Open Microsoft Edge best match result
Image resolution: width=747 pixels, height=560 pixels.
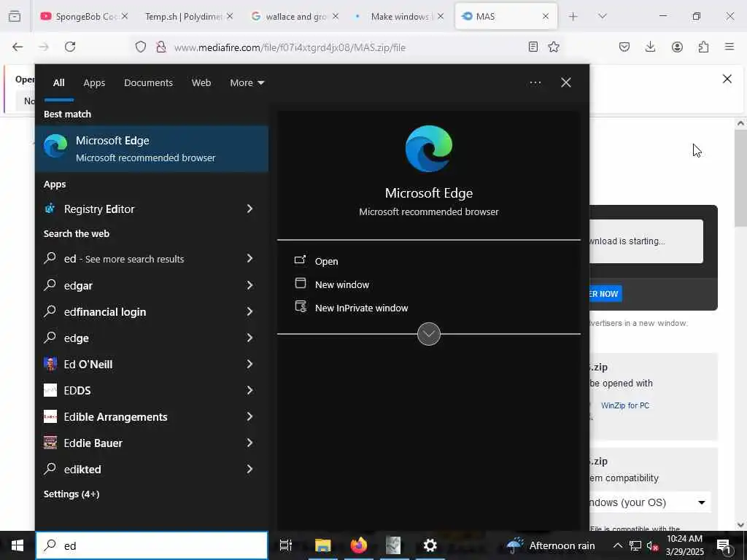(x=152, y=149)
